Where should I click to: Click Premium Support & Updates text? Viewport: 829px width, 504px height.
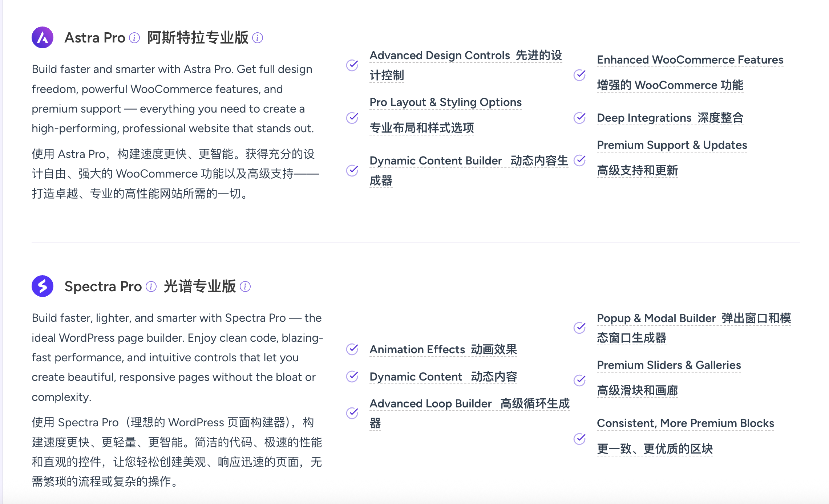[x=672, y=145]
